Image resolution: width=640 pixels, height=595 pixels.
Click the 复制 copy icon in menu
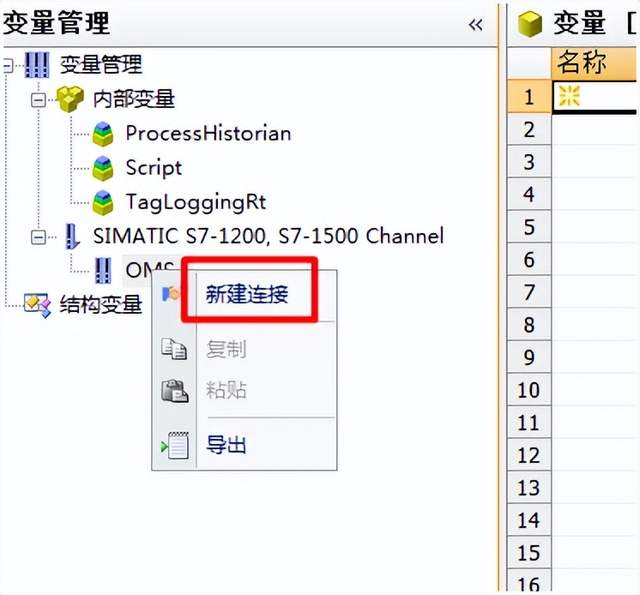pyautogui.click(x=174, y=349)
